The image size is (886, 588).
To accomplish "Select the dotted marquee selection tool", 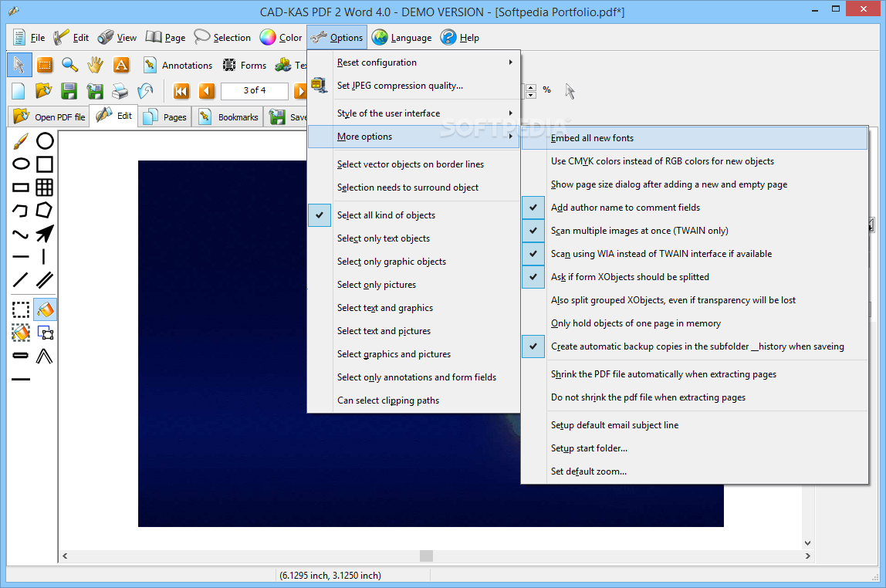I will coord(21,309).
